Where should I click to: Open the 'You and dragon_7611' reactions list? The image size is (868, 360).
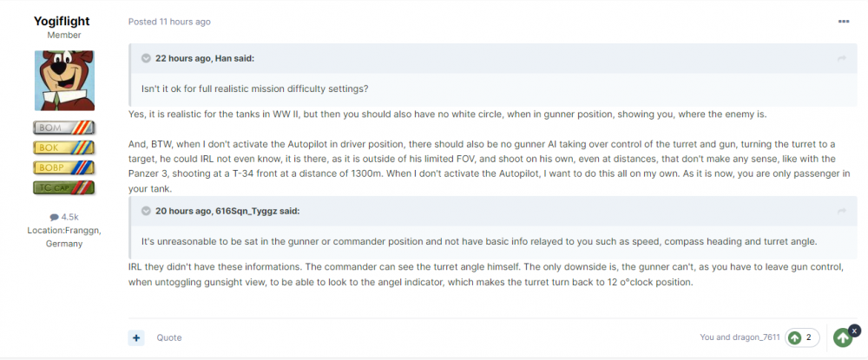point(739,337)
